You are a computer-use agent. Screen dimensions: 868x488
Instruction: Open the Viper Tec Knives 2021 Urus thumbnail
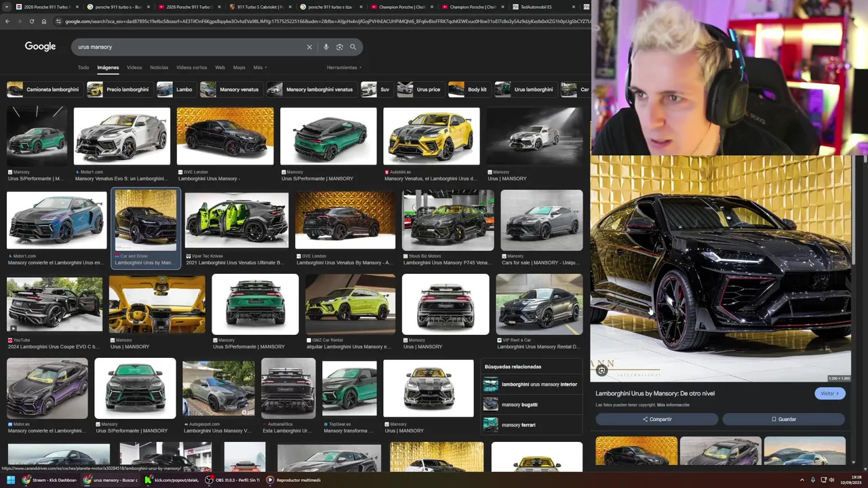click(x=237, y=221)
